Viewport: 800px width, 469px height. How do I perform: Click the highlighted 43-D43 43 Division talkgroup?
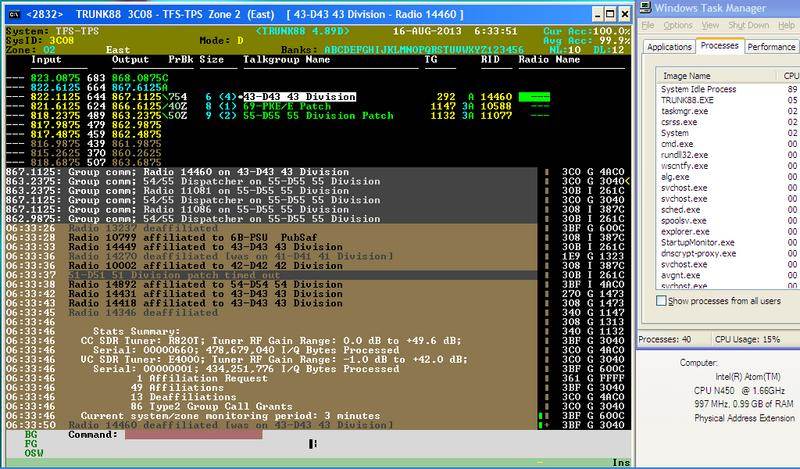(x=299, y=96)
